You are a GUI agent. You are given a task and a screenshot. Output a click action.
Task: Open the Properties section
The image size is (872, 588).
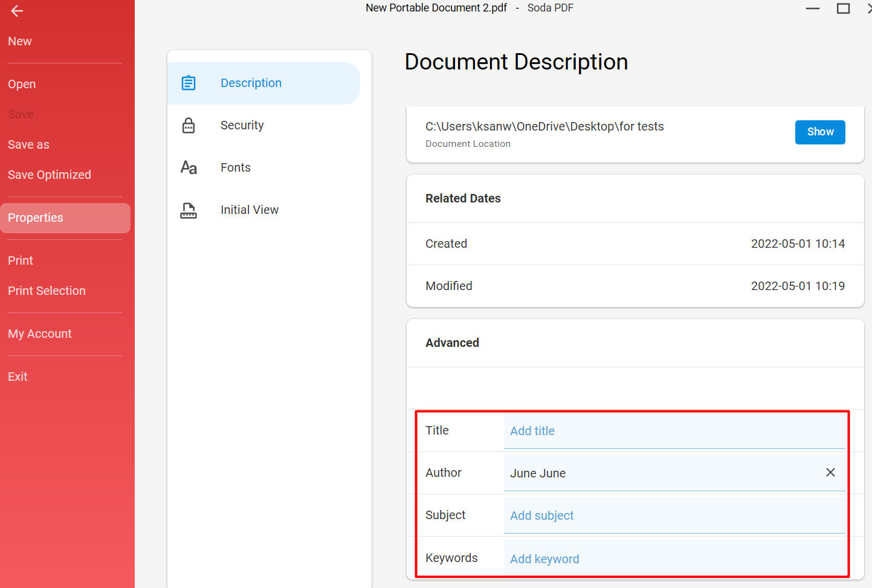click(x=65, y=218)
